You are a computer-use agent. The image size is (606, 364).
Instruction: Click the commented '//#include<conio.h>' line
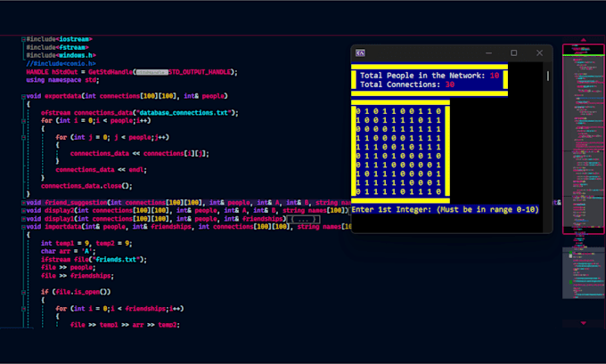click(x=61, y=64)
